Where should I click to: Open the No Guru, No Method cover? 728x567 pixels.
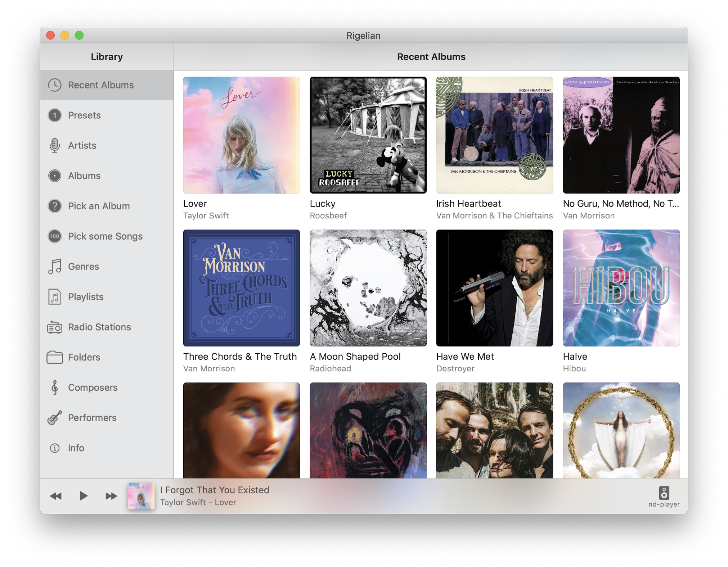coord(621,135)
